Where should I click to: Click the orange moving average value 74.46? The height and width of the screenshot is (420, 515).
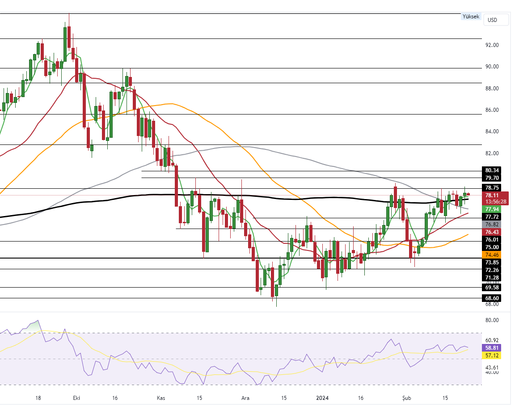(492, 255)
